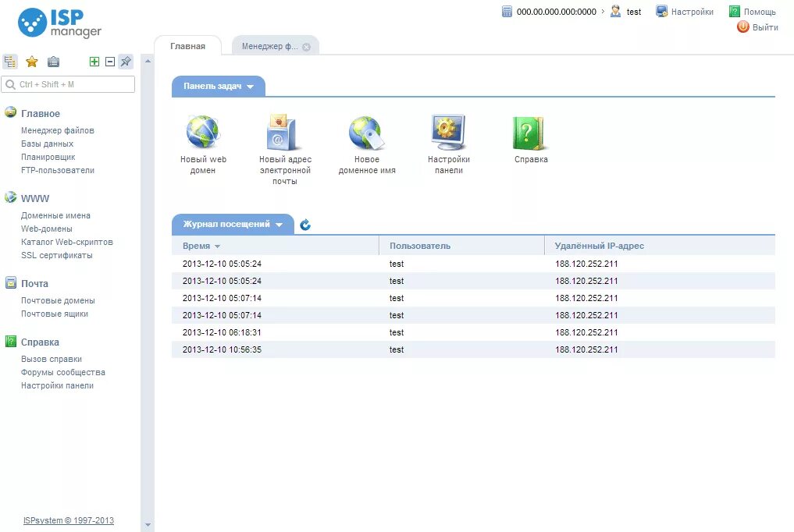The image size is (794, 532).
Task: Collapse the Почта section header
Action: pos(34,284)
